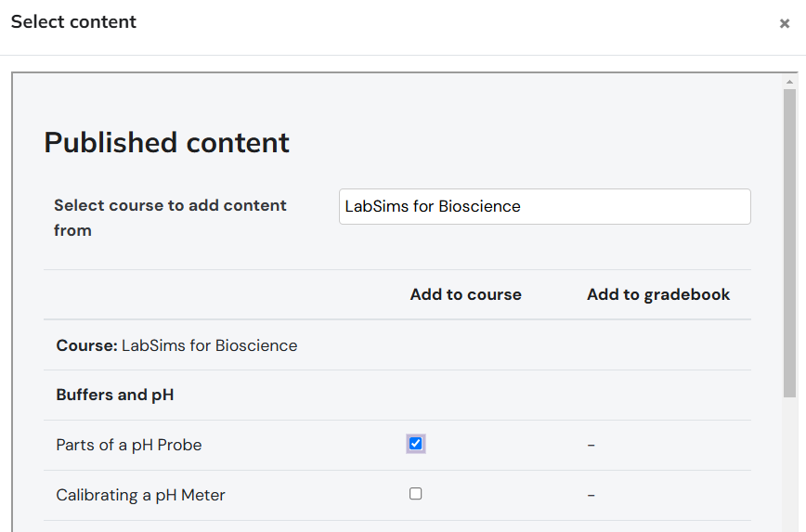
Task: Click the Calibrating a pH Meter label
Action: pos(140,495)
